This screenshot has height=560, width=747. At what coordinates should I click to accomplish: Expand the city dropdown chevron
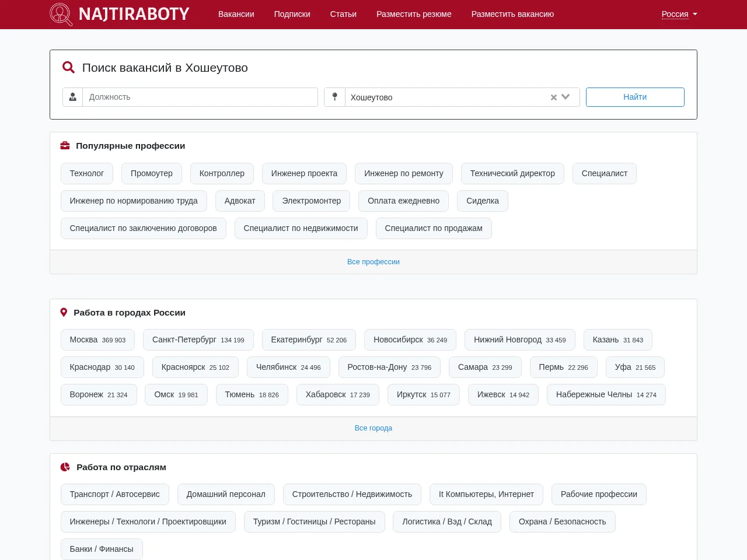coord(566,97)
